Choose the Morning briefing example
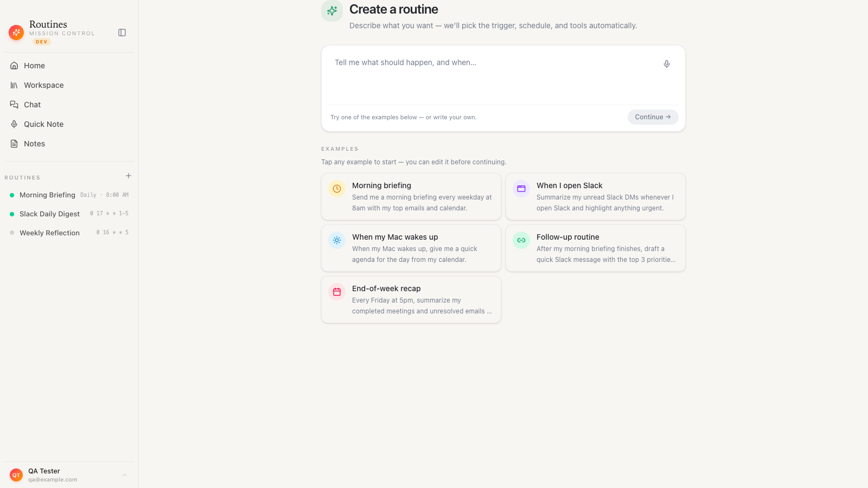868x488 pixels. pyautogui.click(x=411, y=197)
